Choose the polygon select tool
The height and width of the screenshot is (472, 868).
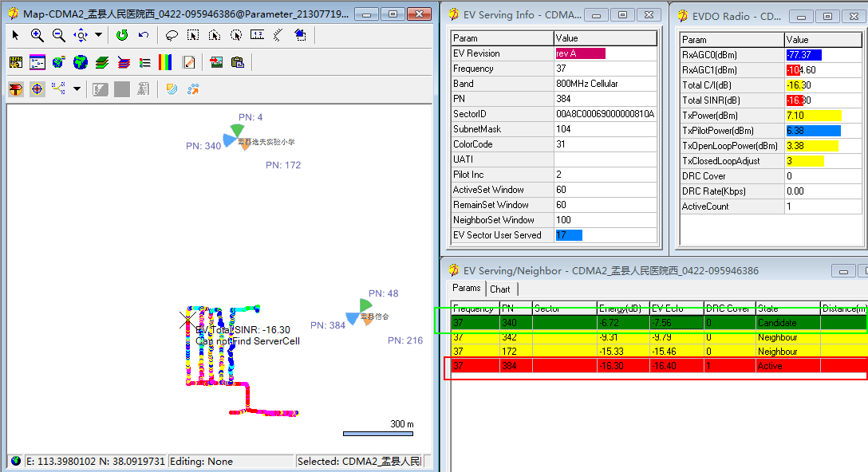pos(215,35)
